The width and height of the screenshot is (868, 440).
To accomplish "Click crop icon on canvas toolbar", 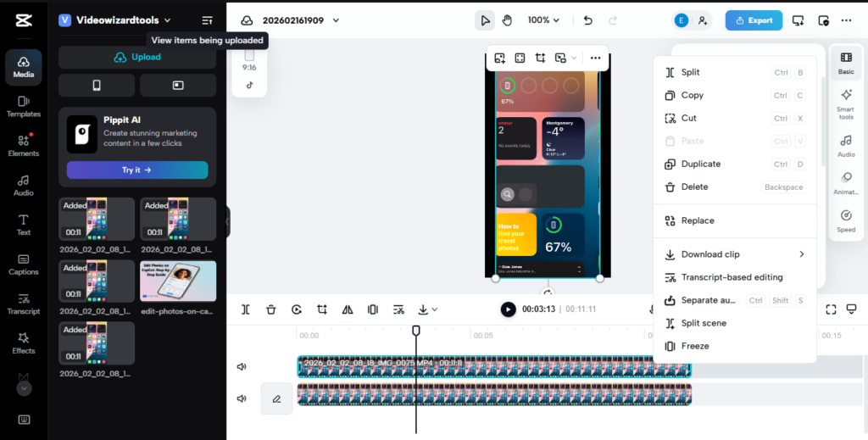I will [540, 58].
